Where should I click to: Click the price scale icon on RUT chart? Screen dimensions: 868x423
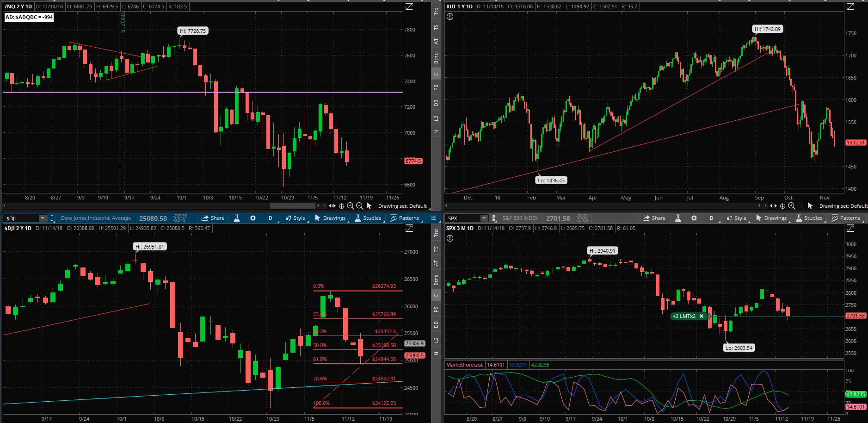(x=850, y=6)
